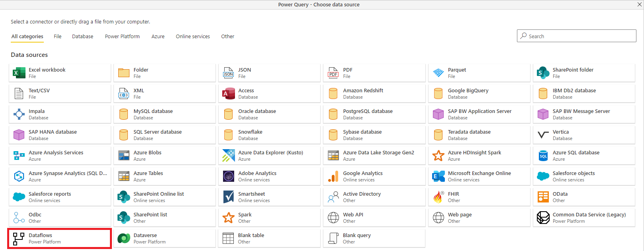644x251 pixels.
Task: Choose the SharePoint Online list connector
Action: point(164,197)
